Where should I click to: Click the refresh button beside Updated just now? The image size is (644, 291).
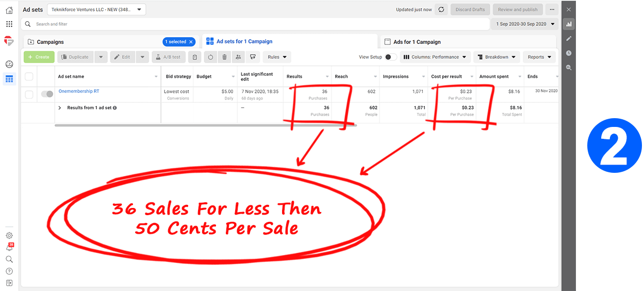[441, 9]
